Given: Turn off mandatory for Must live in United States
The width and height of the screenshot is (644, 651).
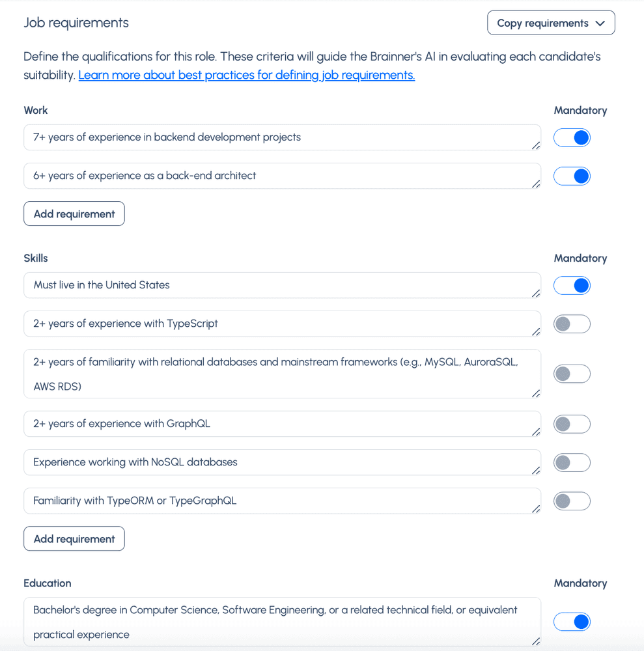Looking at the screenshot, I should click(572, 285).
